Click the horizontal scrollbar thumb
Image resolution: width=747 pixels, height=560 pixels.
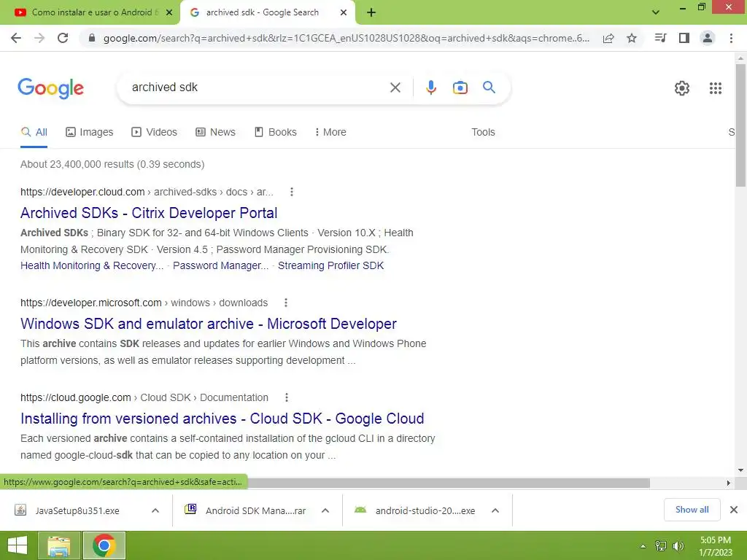point(449,483)
